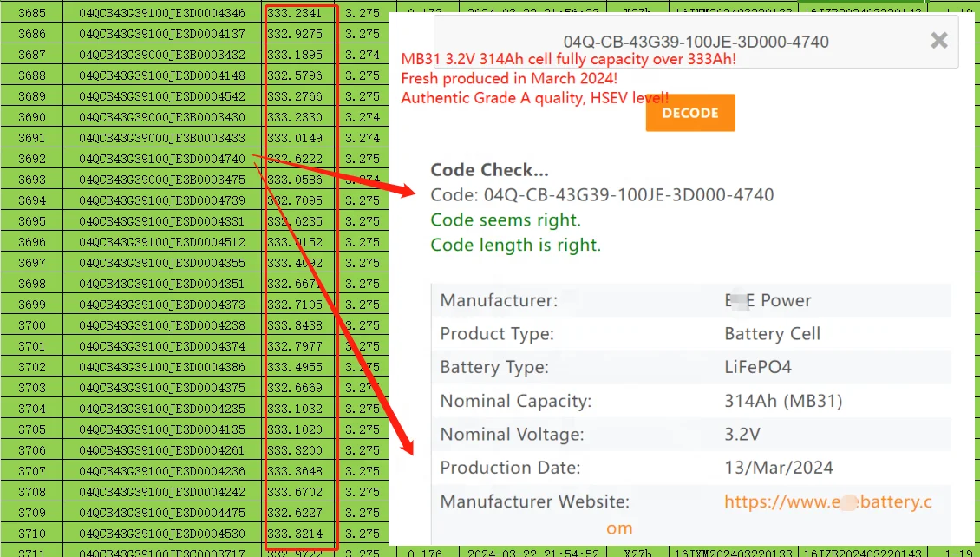This screenshot has height=557, width=980.
Task: Click the green 'Code seems right.' message
Action: pos(506,220)
